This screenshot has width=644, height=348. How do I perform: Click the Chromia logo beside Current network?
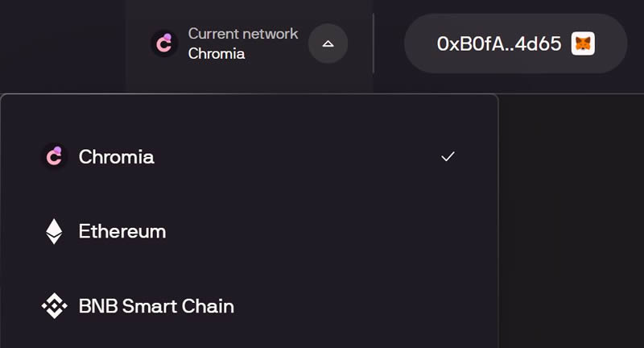164,43
